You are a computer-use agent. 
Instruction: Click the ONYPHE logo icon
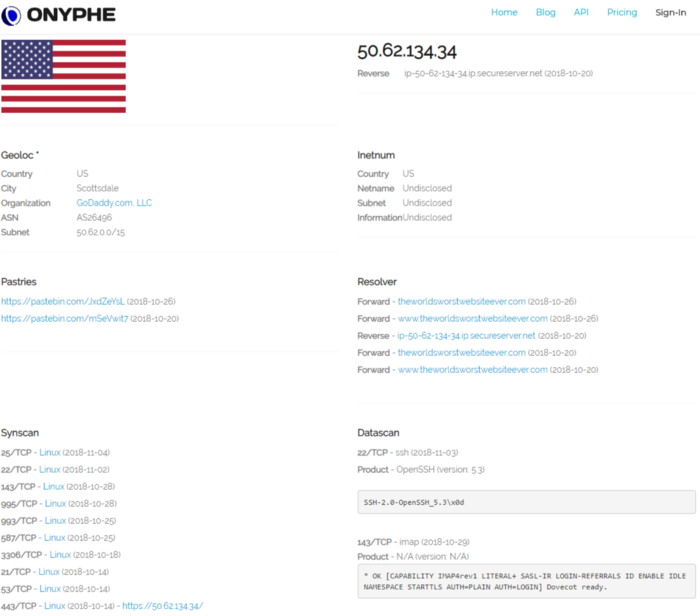(x=11, y=16)
